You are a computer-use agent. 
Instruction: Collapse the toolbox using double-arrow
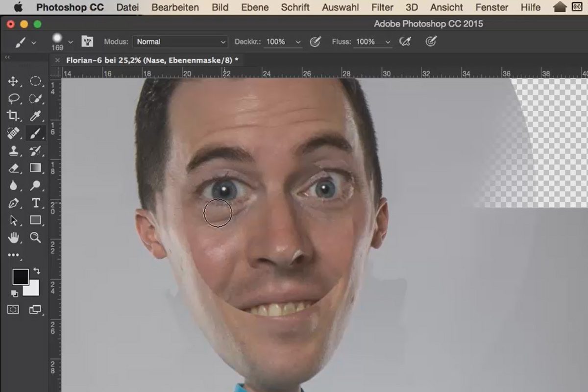point(7,57)
